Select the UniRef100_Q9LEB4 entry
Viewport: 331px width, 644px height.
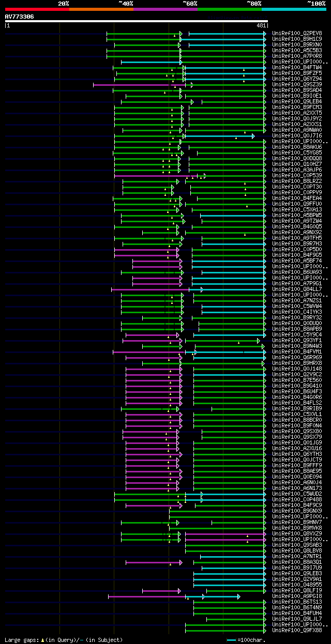point(297,101)
